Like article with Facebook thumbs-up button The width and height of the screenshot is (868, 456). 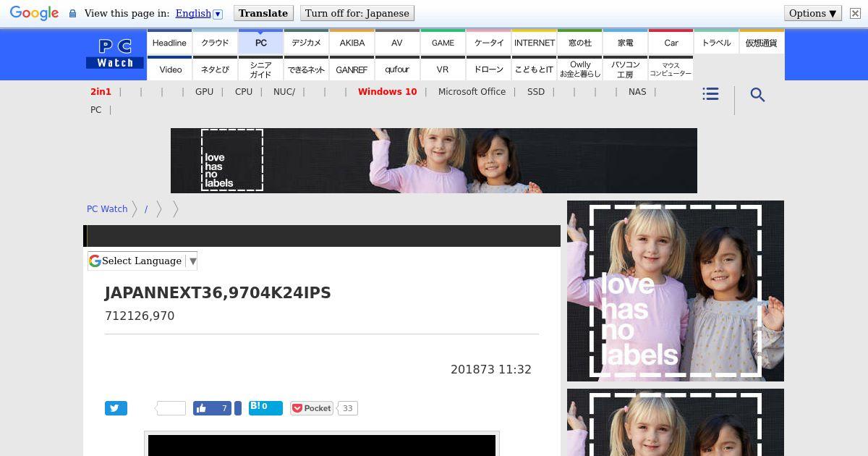[x=212, y=408]
